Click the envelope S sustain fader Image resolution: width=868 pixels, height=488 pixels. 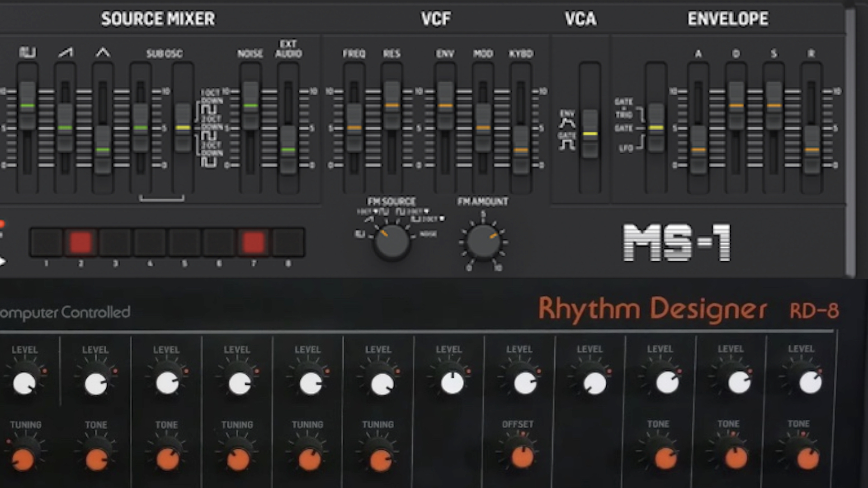774,106
